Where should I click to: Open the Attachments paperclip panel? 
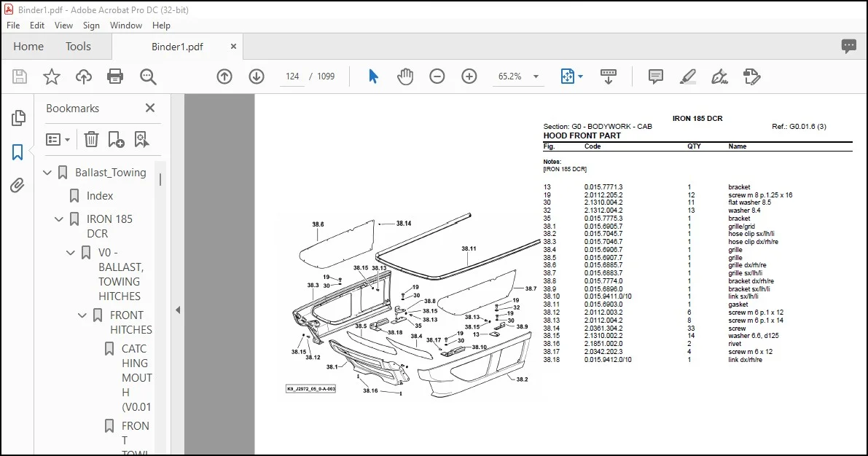[17, 186]
